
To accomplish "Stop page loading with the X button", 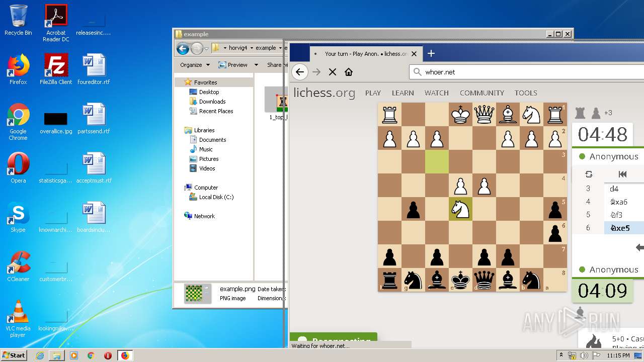I will point(333,72).
